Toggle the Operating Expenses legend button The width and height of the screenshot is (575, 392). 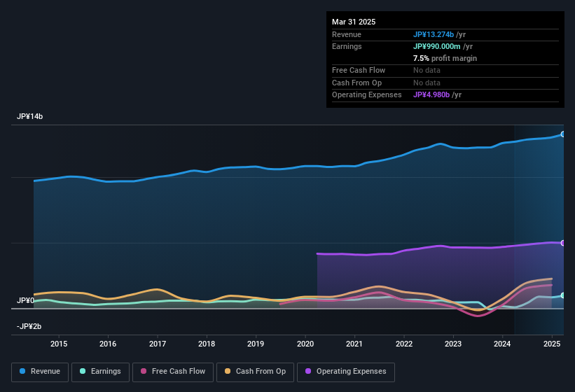[x=346, y=372]
